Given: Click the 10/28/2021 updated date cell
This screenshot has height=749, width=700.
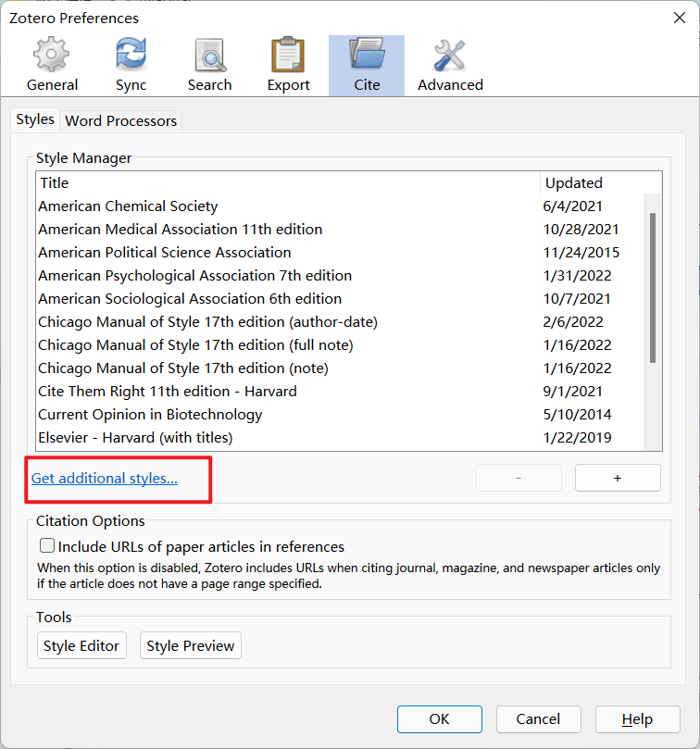Looking at the screenshot, I should pyautogui.click(x=581, y=230).
